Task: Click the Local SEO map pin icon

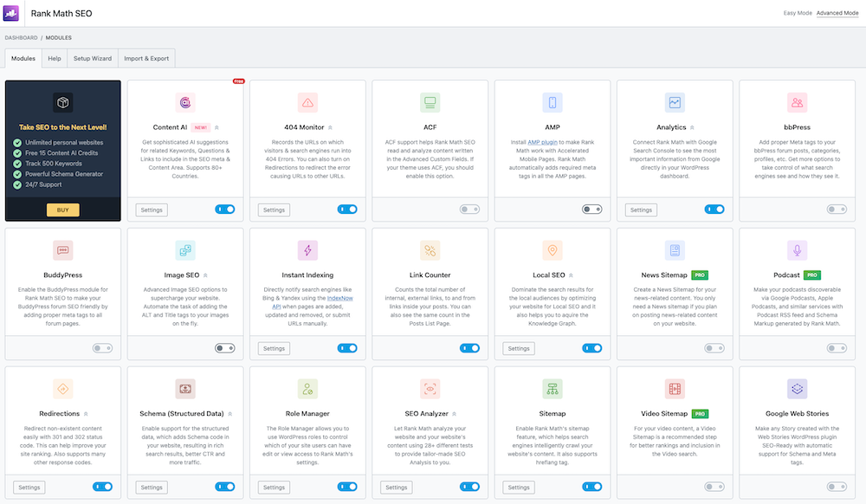Action: pos(553,250)
